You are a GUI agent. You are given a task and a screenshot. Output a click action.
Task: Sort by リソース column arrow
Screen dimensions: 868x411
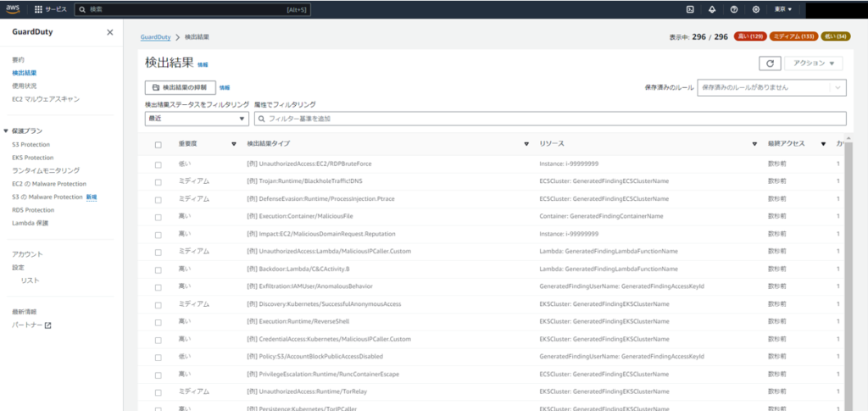tap(754, 144)
